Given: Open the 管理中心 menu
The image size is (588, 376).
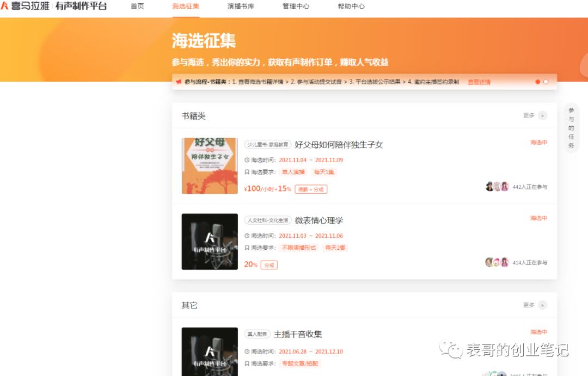Looking at the screenshot, I should pyautogui.click(x=296, y=7).
